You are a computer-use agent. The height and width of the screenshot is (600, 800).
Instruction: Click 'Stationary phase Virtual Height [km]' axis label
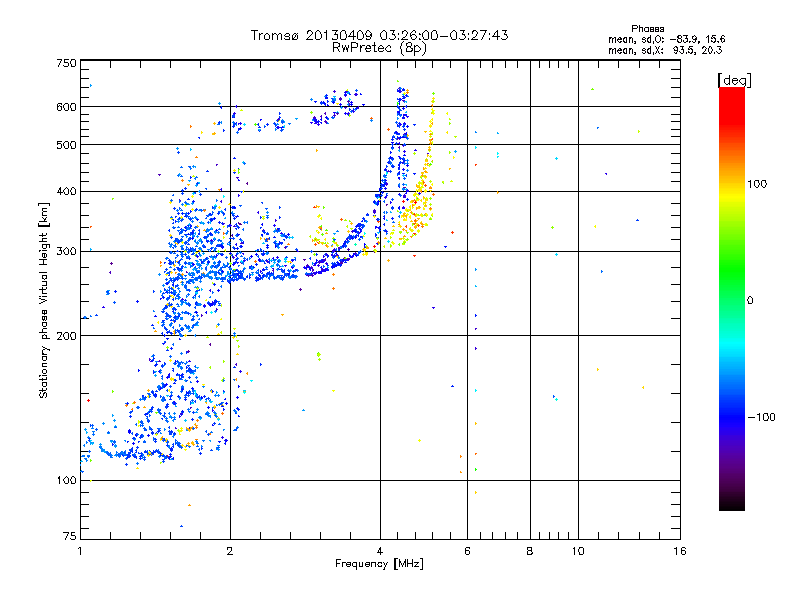coord(44,300)
